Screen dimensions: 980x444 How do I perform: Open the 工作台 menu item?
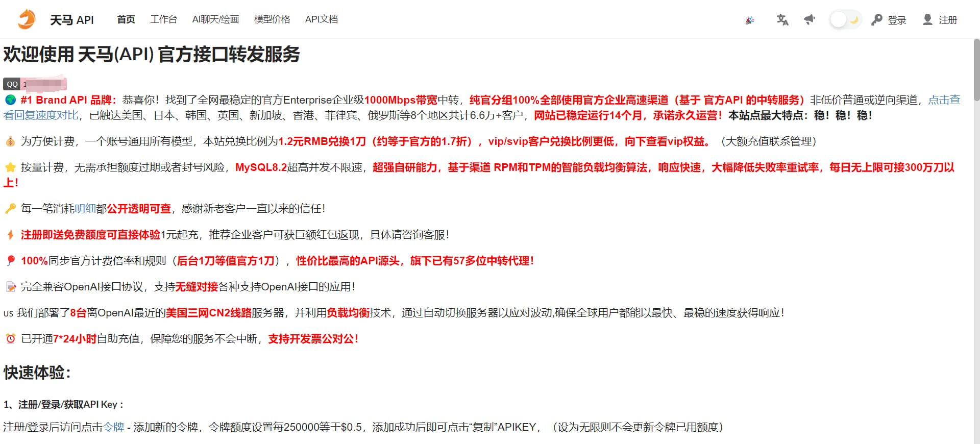tap(163, 19)
